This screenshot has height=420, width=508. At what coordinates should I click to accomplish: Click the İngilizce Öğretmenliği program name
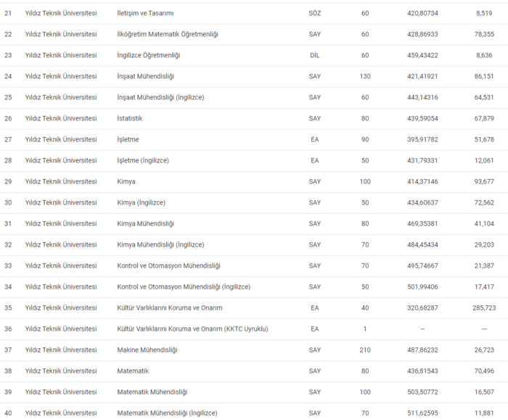[148, 55]
